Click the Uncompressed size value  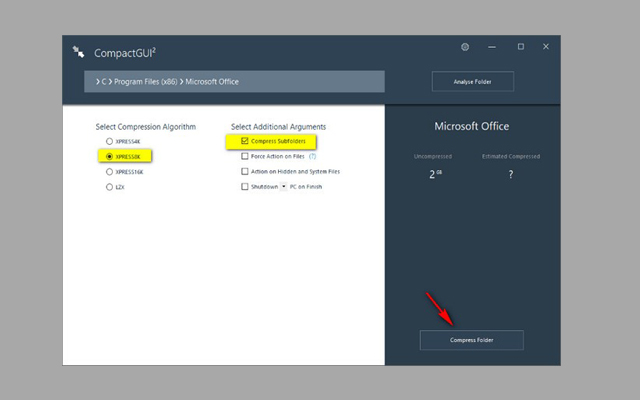point(435,174)
